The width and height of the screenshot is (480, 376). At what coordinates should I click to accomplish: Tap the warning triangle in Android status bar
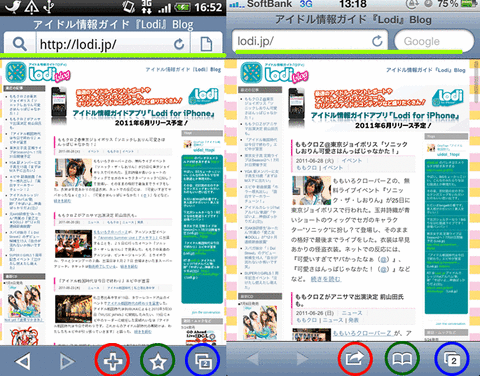(31, 7)
